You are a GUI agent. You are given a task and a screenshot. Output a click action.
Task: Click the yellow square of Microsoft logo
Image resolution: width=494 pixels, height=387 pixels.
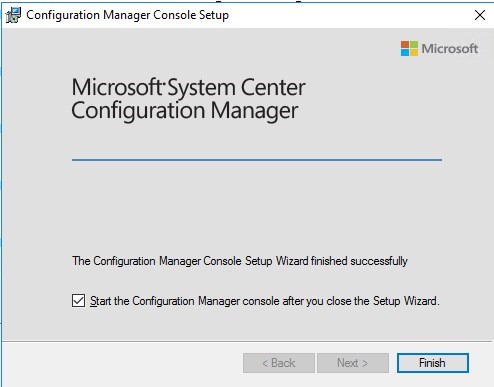(414, 53)
